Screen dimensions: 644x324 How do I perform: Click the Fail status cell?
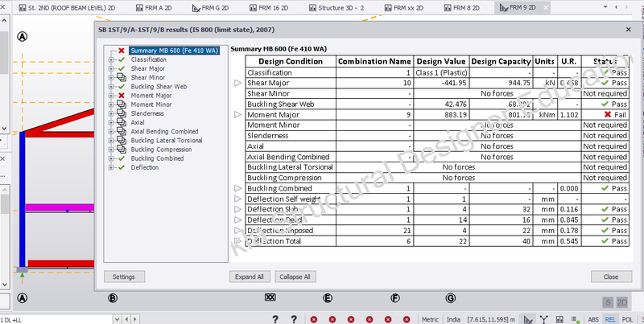[605, 115]
